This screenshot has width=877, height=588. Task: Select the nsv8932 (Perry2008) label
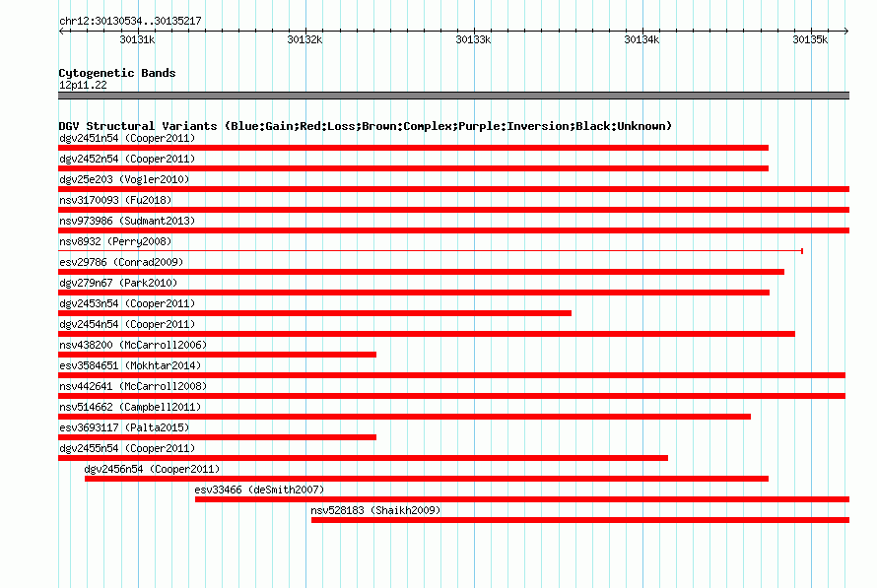pyautogui.click(x=115, y=241)
